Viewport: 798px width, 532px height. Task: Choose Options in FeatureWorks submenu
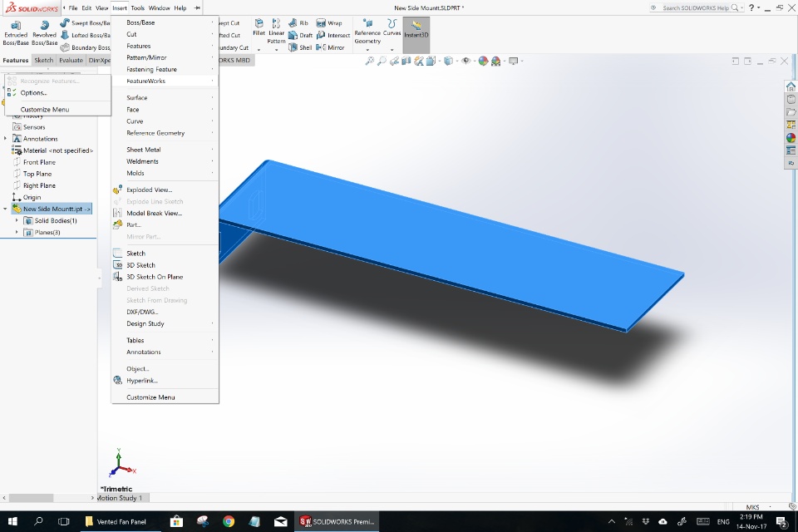pos(57,92)
